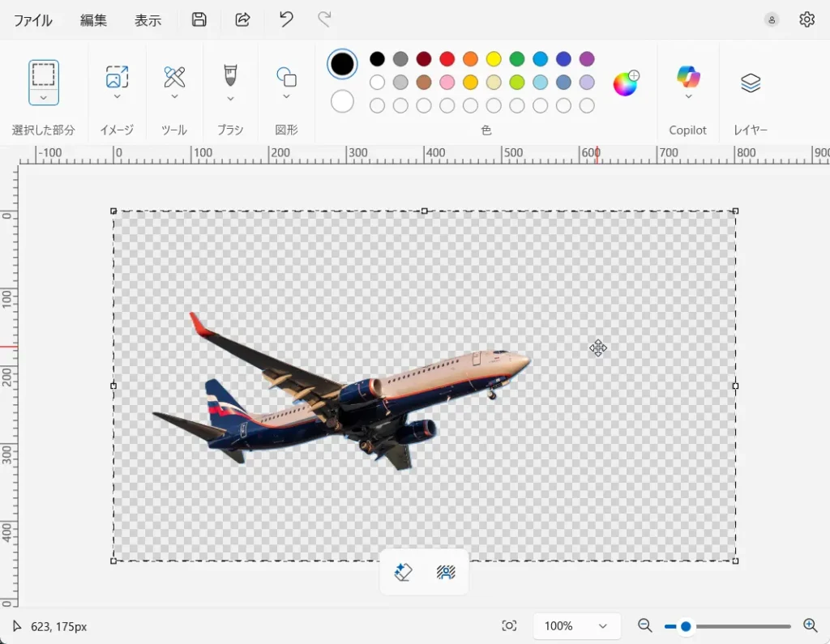830x644 pixels.
Task: Select secondary white color circle
Action: (x=342, y=101)
